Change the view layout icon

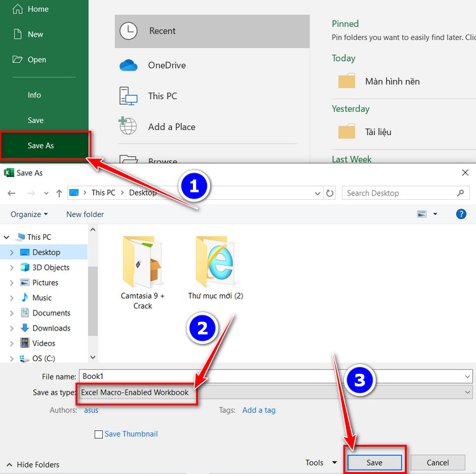click(422, 214)
